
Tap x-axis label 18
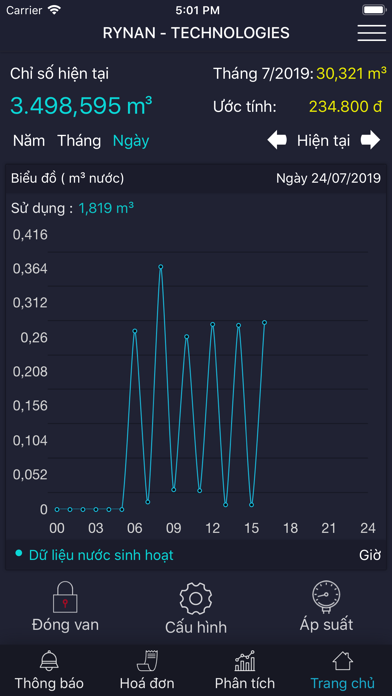pyautogui.click(x=290, y=528)
